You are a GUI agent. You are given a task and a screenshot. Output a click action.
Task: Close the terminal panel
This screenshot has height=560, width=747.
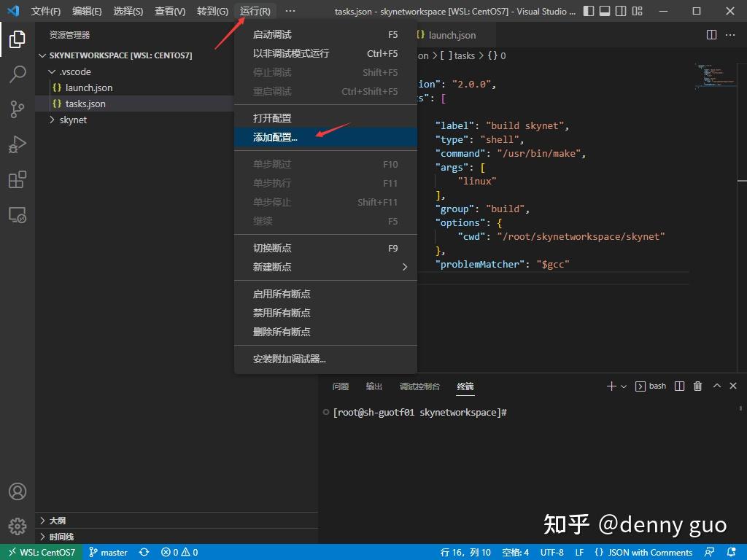(733, 386)
